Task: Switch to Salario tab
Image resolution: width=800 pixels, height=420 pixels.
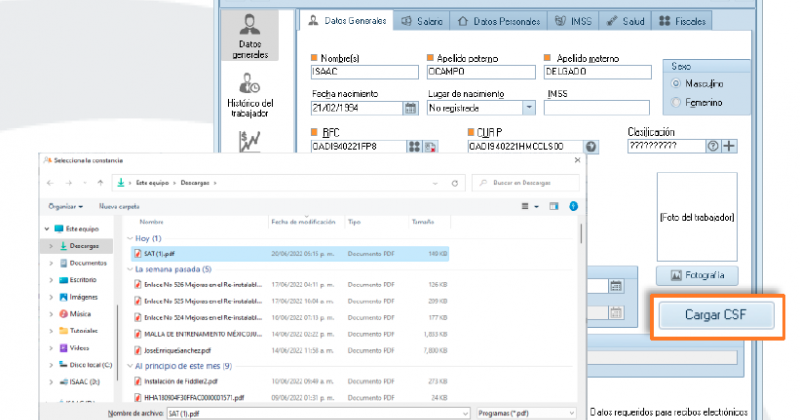Action: pyautogui.click(x=421, y=21)
